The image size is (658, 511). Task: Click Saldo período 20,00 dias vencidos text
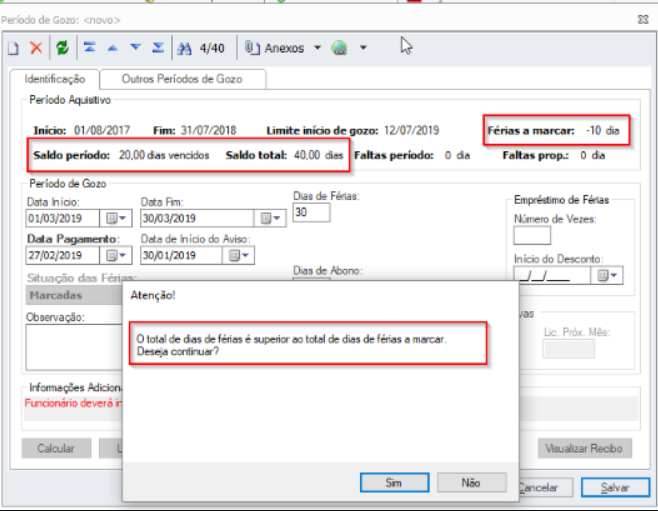(x=121, y=155)
